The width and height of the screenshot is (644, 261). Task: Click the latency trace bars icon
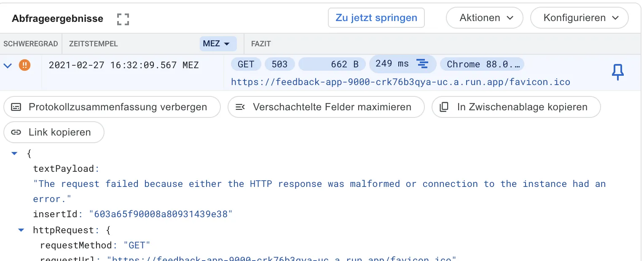pyautogui.click(x=422, y=64)
